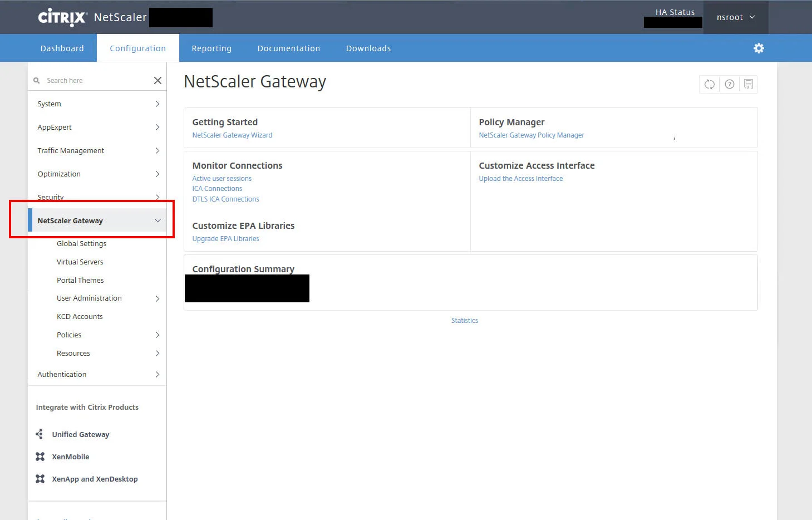Click the XenApp and XenDesktop icon

(x=40, y=479)
